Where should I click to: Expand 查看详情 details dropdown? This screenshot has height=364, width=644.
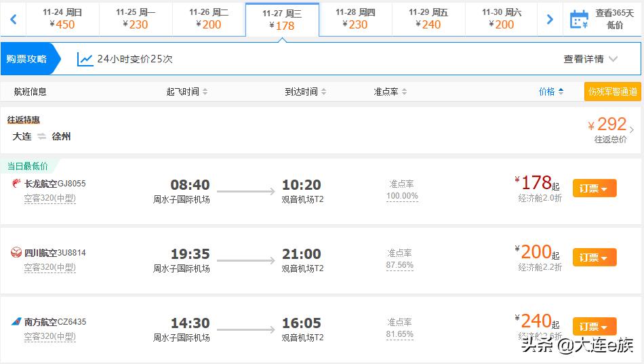point(590,59)
